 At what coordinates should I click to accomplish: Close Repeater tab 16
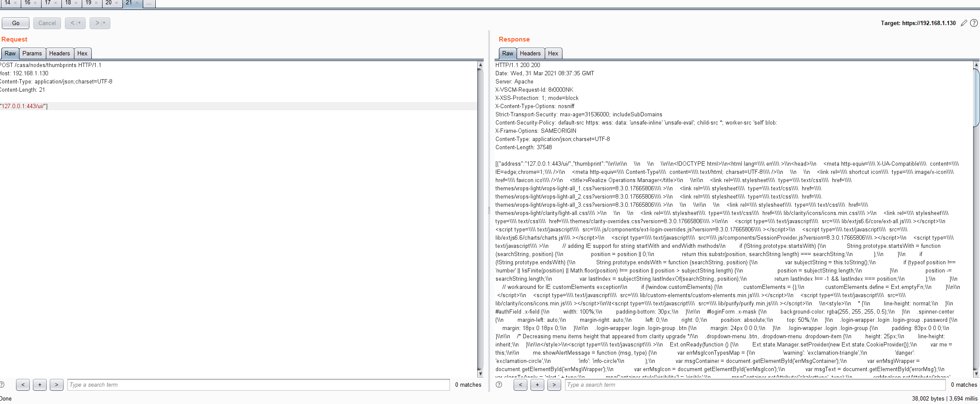(x=35, y=3)
